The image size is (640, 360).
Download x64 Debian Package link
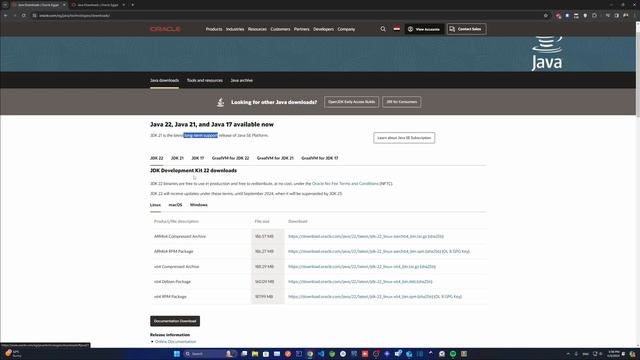[x=352, y=282]
